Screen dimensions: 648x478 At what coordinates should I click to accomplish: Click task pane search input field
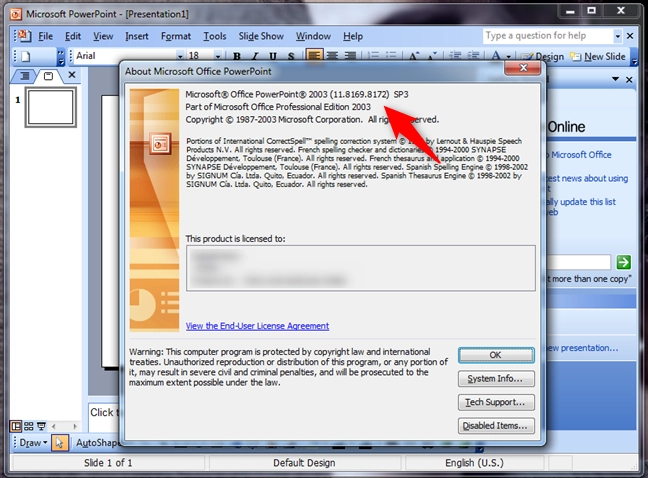pos(579,262)
